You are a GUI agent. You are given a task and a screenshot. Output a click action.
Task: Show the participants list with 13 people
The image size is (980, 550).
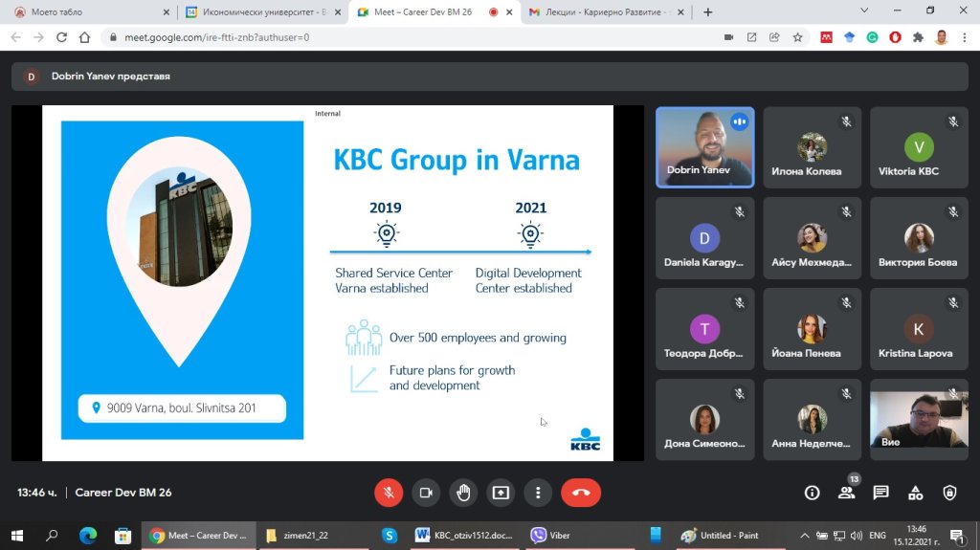pos(846,493)
